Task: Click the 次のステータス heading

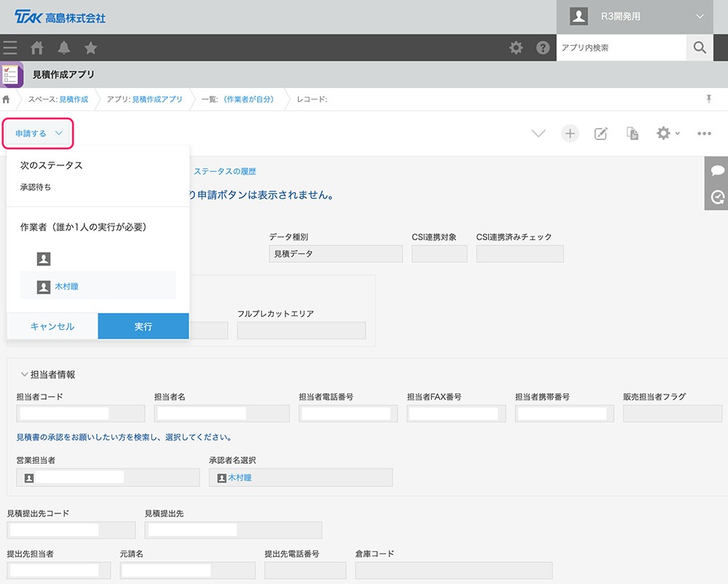Action: [x=52, y=165]
